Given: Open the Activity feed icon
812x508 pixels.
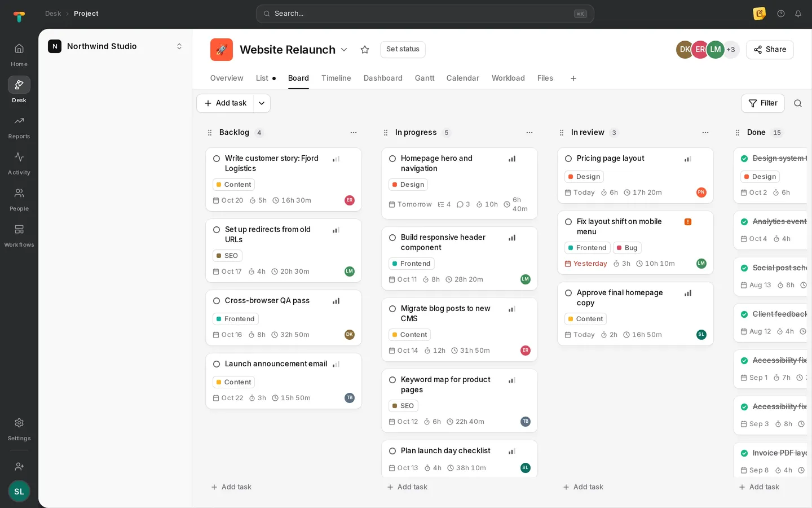Looking at the screenshot, I should (19, 157).
